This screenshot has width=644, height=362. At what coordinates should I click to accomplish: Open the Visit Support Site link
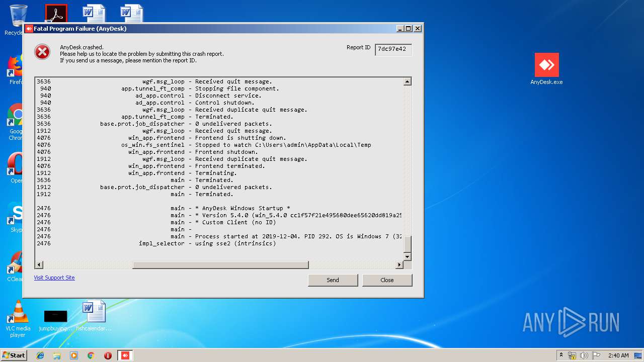[54, 278]
